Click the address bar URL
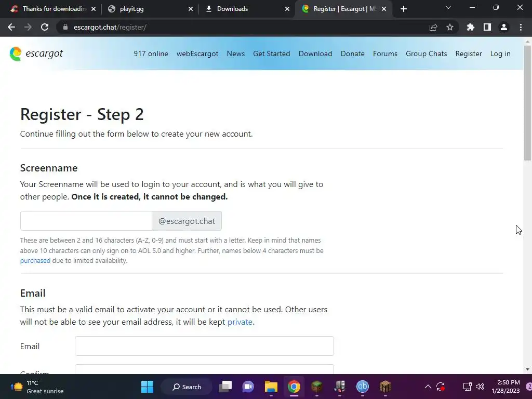Viewport: 532px width, 399px height. (x=110, y=27)
